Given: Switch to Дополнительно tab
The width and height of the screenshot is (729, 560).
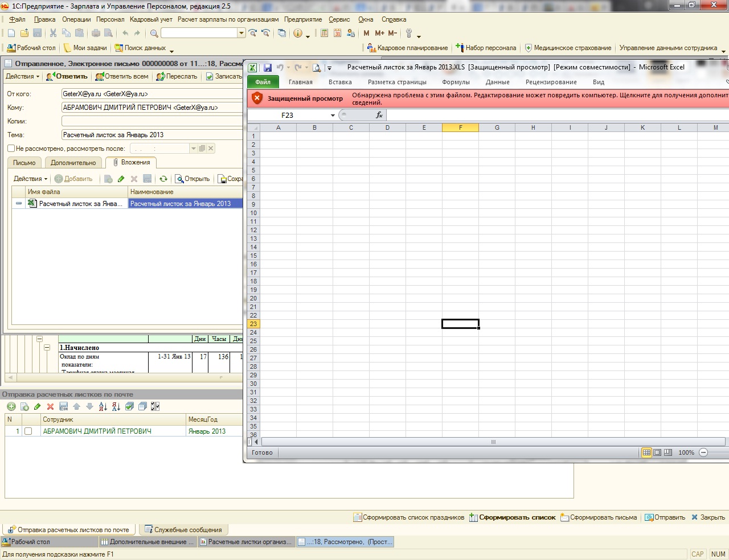Looking at the screenshot, I should 73,163.
